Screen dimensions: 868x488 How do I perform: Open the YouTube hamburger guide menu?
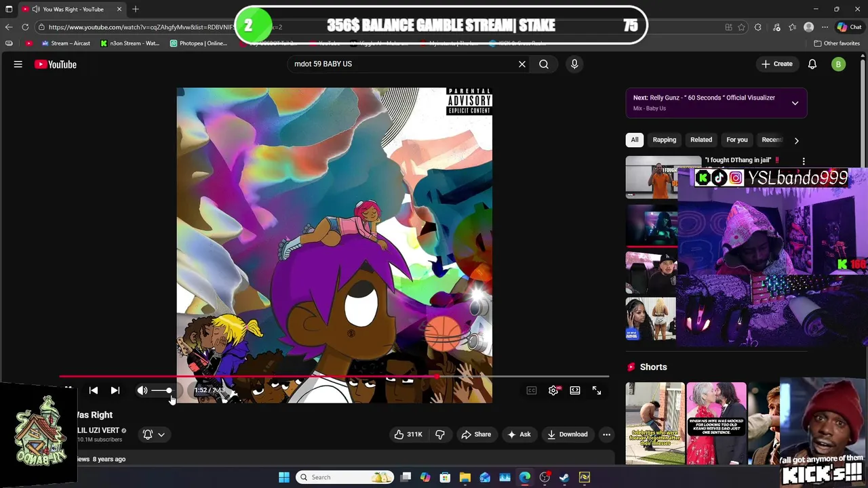tap(18, 64)
